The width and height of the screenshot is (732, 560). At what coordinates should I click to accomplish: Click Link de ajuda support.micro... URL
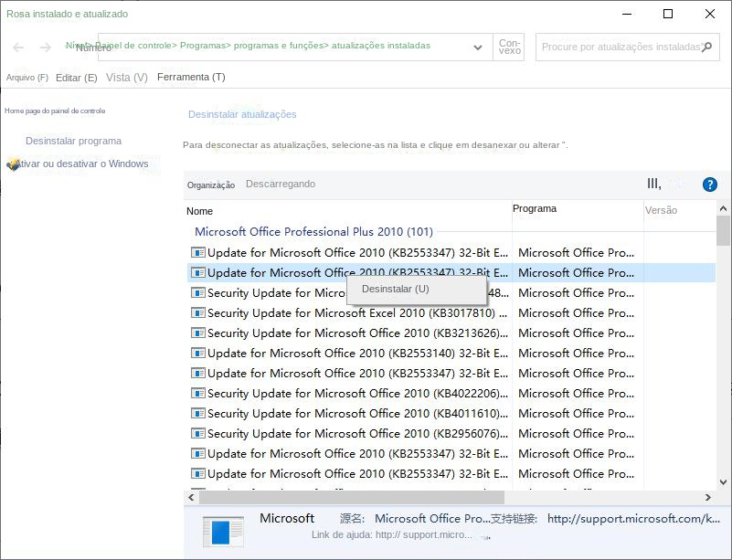pyautogui.click(x=423, y=534)
